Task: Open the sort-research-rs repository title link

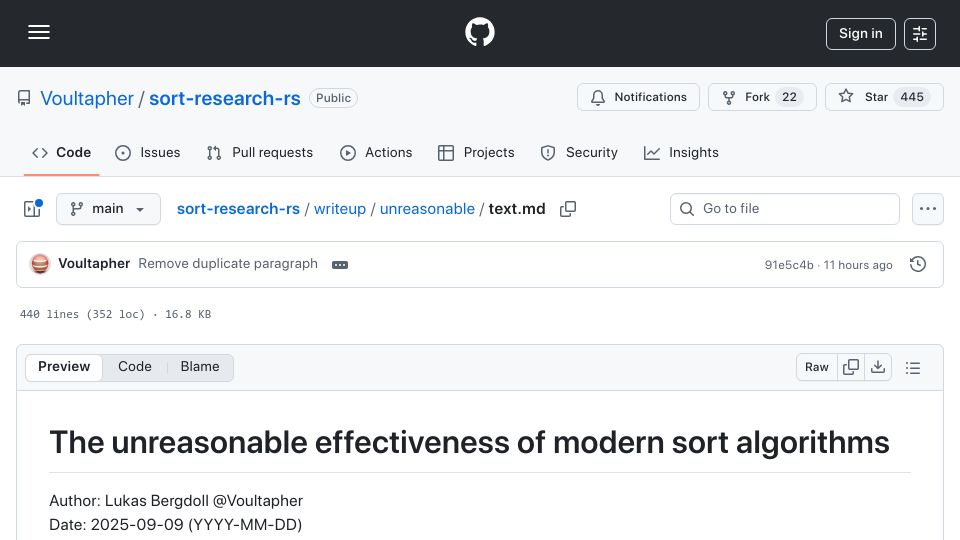Action: pos(225,98)
